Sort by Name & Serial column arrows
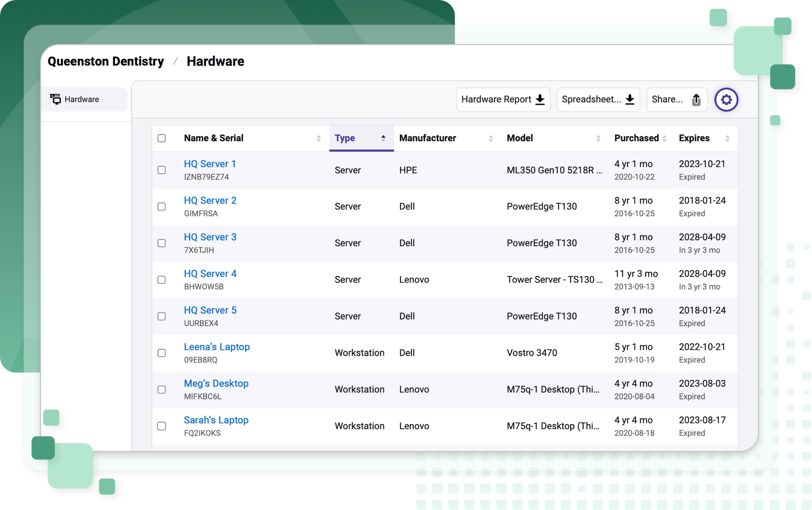812x510 pixels. click(318, 138)
